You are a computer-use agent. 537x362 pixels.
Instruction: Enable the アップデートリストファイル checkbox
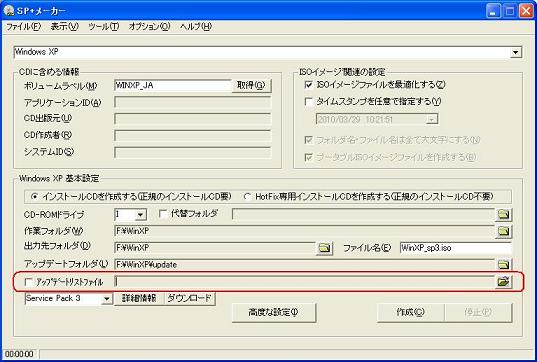[29, 282]
